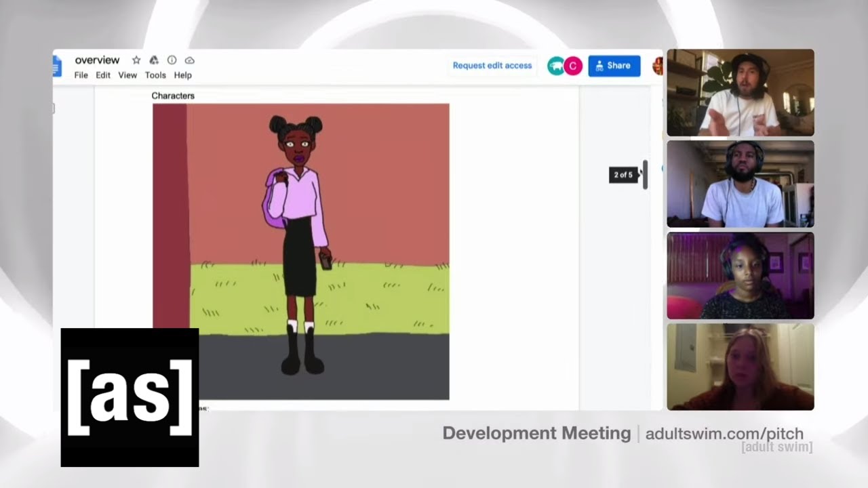The height and width of the screenshot is (488, 868).
Task: Click the move-to-Drive icon beside title
Action: coord(154,60)
